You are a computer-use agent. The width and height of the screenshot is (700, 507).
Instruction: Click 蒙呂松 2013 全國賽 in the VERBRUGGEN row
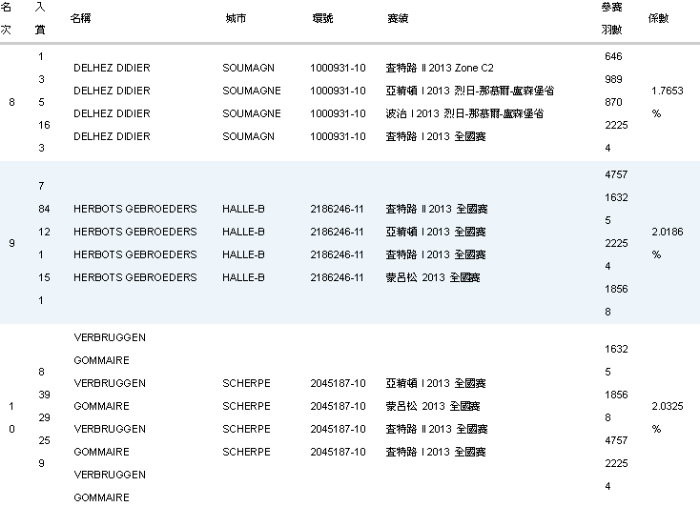point(433,406)
